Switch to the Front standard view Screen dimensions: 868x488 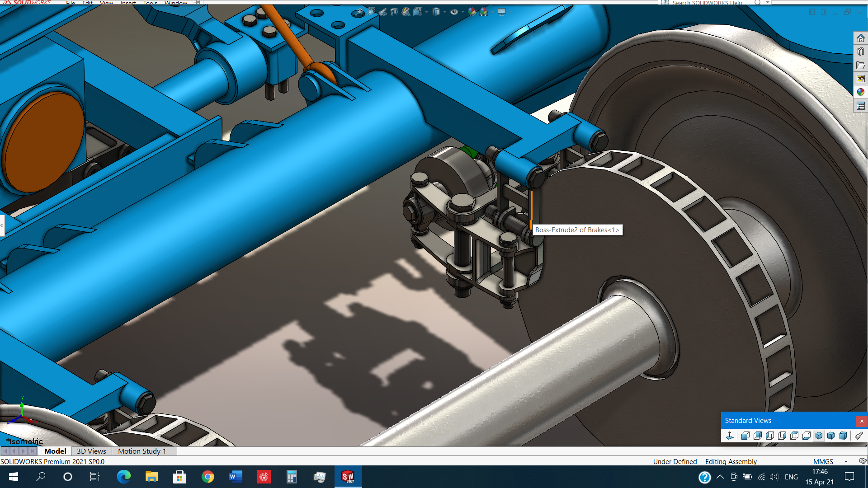(745, 436)
